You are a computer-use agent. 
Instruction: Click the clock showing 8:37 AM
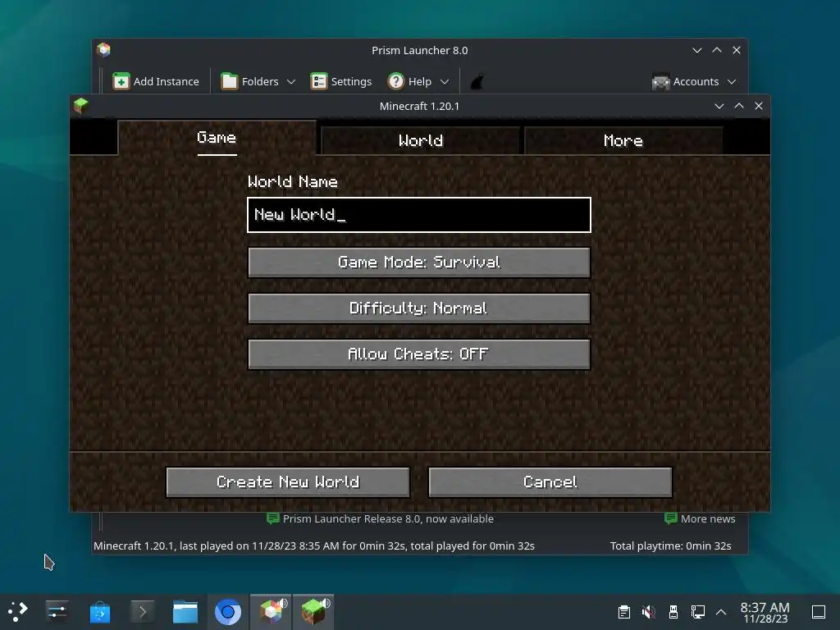pos(765,612)
